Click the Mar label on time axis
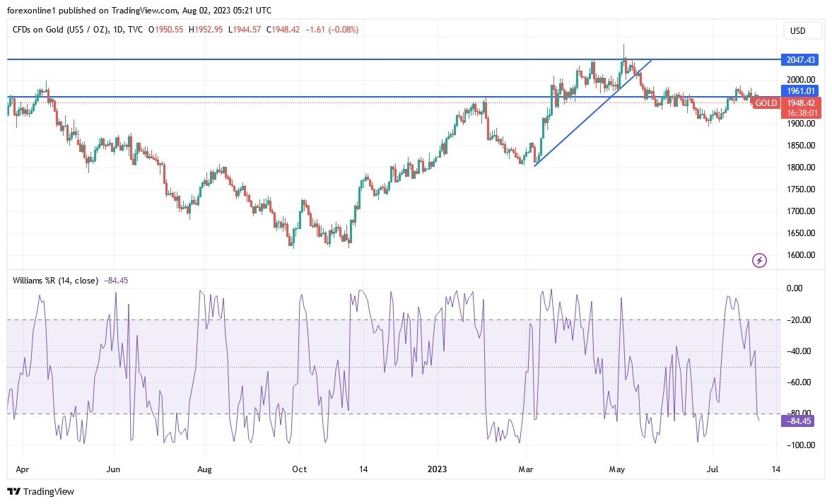This screenshot has width=832, height=504. 525,468
